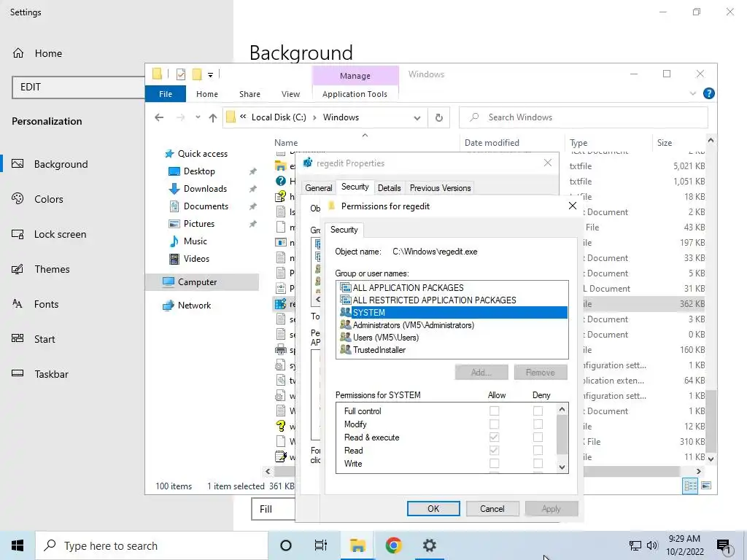This screenshot has height=560, width=747.
Task: Open the File ribbon tab
Action: [x=166, y=94]
